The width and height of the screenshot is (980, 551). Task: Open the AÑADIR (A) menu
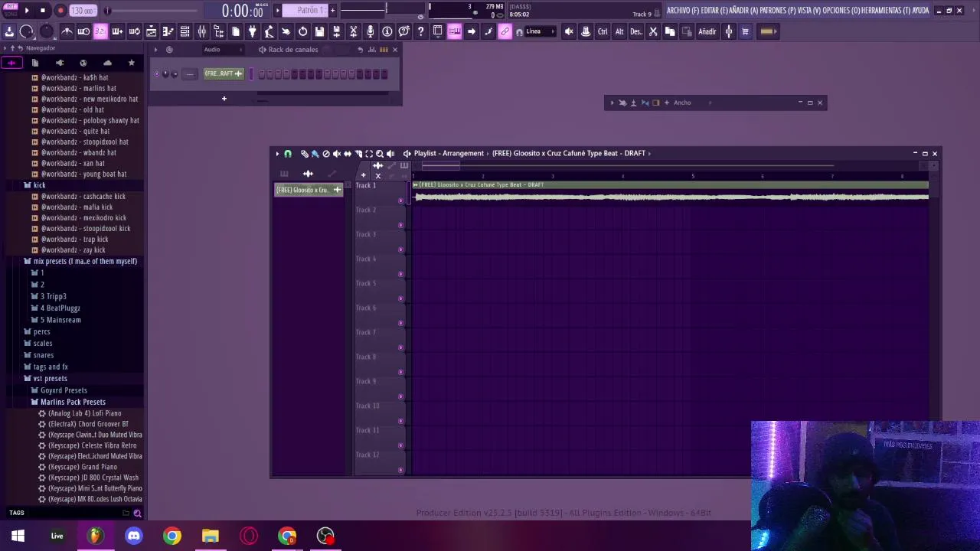[x=743, y=11]
